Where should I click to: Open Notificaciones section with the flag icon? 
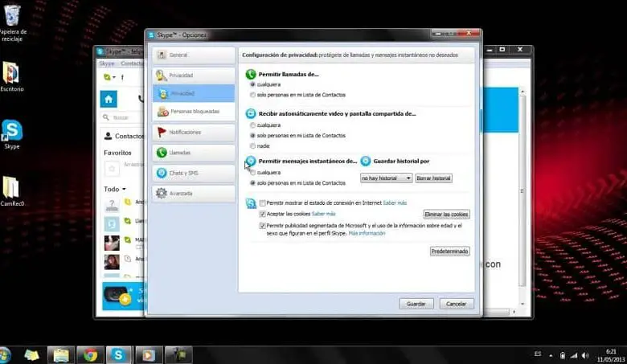194,133
